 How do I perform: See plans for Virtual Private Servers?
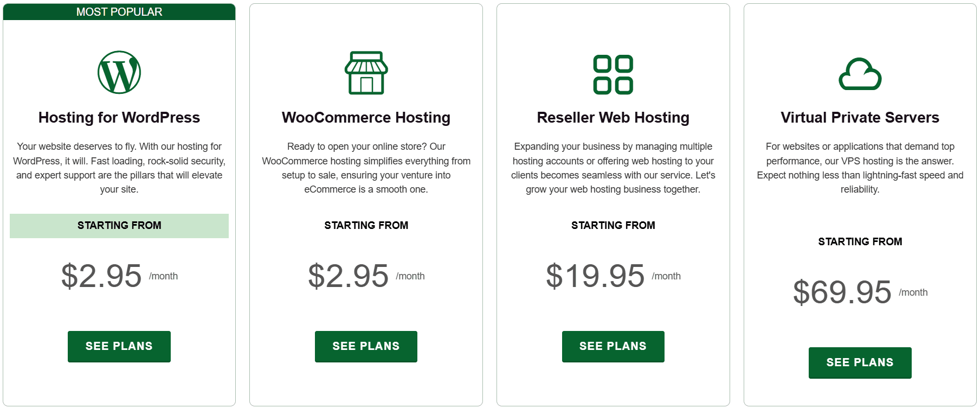pos(860,362)
